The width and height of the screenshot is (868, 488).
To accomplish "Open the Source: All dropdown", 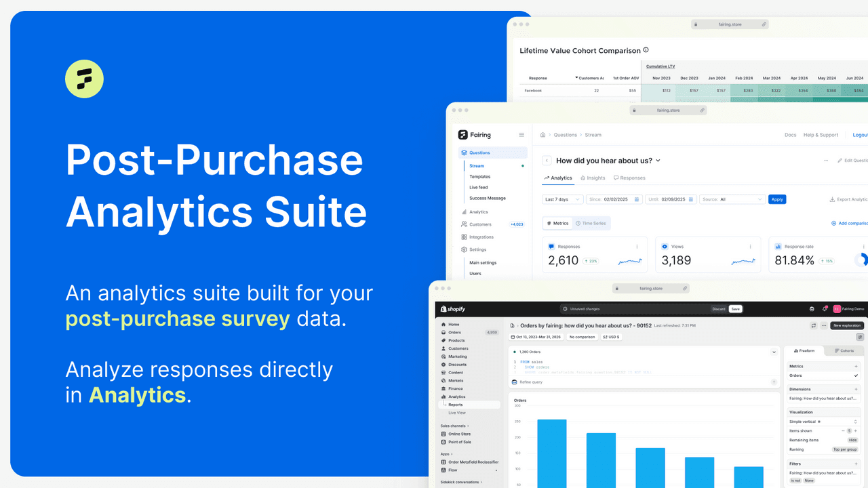I will (x=732, y=199).
